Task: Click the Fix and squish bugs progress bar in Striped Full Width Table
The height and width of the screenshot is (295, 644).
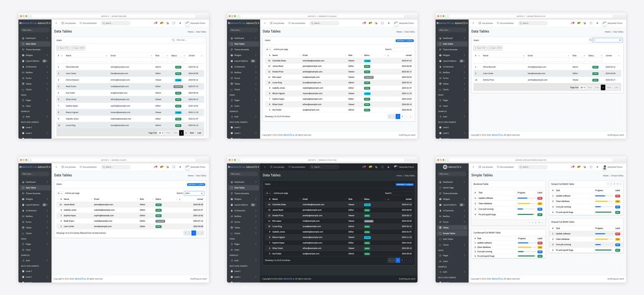Action: pos(604,250)
